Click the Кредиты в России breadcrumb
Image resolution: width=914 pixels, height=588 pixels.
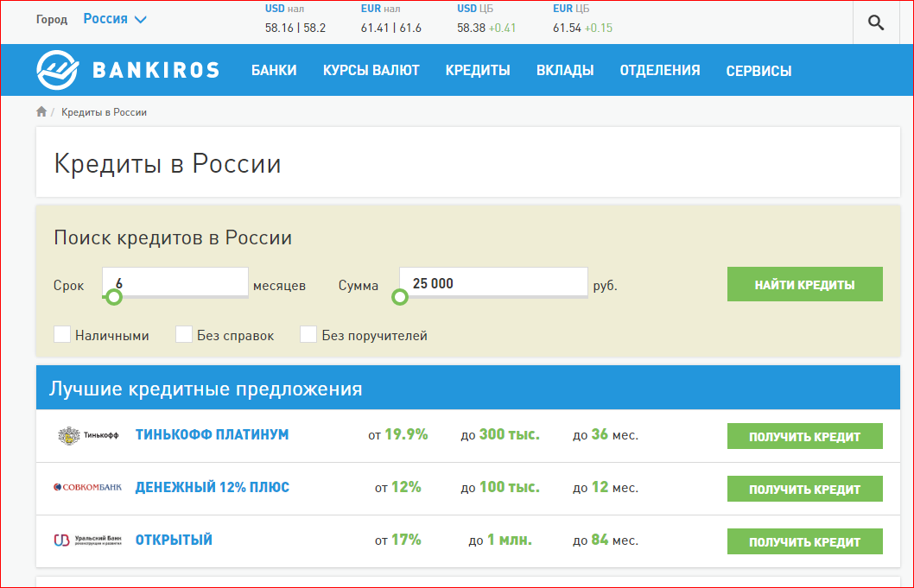(x=104, y=112)
